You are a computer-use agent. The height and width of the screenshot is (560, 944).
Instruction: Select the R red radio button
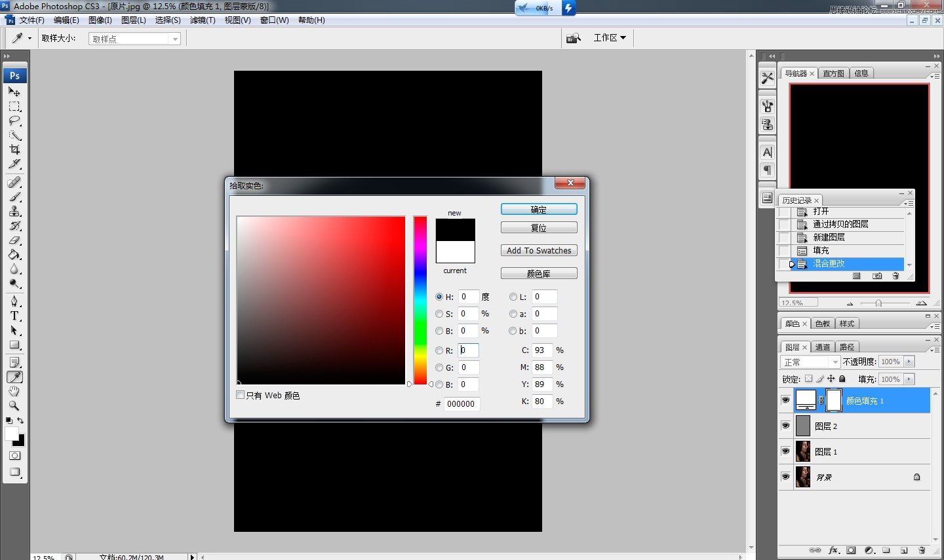coord(439,350)
